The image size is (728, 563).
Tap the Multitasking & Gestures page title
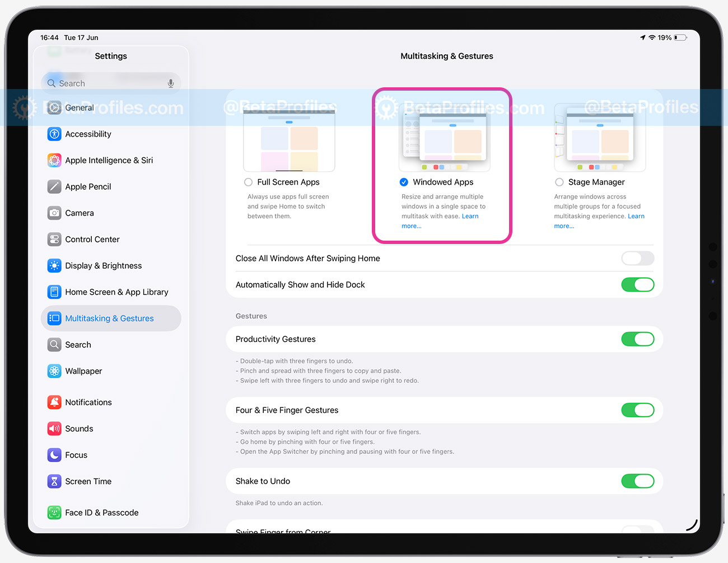(x=447, y=56)
